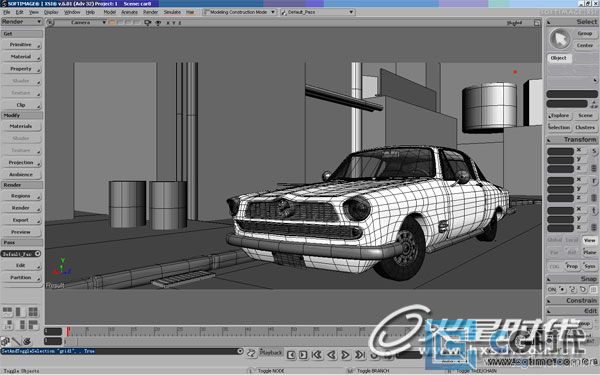Click the Primitive button
Image resolution: width=600 pixels, height=375 pixels.
[x=21, y=45]
